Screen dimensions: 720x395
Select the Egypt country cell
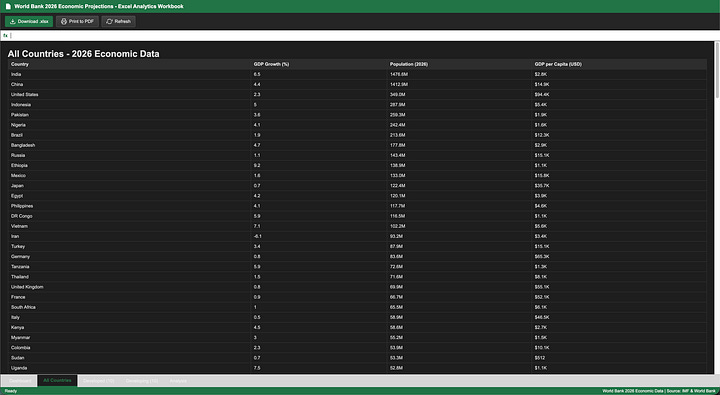click(129, 196)
